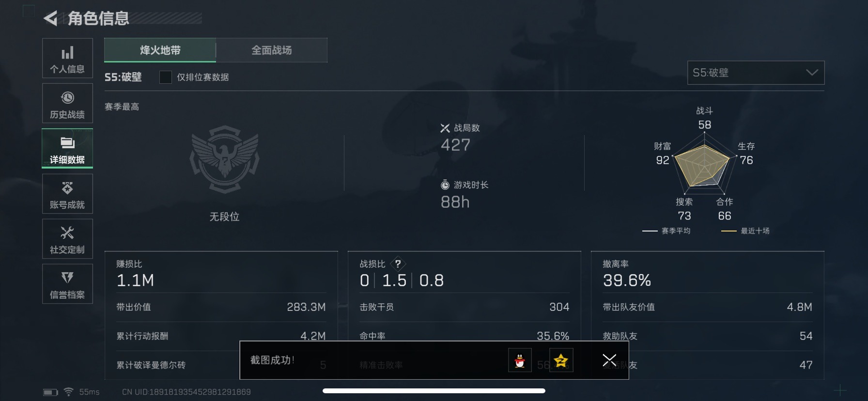Click the 撤离率 stats card
This screenshot has height=401, width=868.
[707, 315]
